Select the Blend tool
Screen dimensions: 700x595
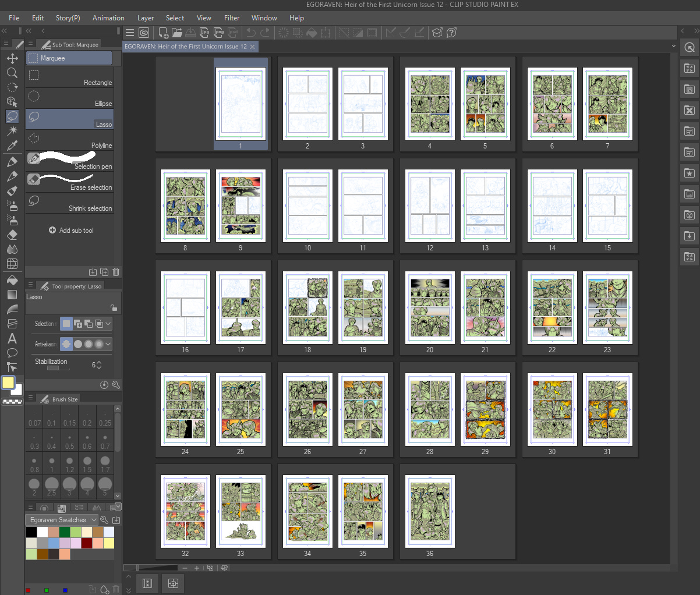12,249
